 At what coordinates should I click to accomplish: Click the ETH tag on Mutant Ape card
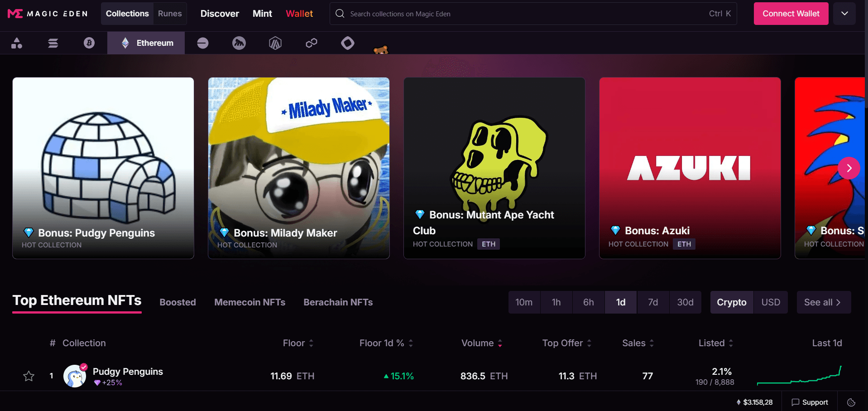(489, 244)
